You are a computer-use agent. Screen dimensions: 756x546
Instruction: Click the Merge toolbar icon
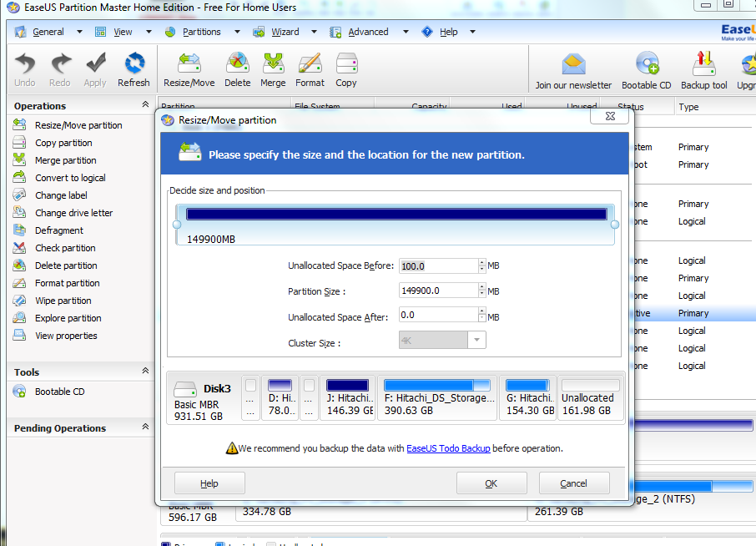(x=273, y=70)
